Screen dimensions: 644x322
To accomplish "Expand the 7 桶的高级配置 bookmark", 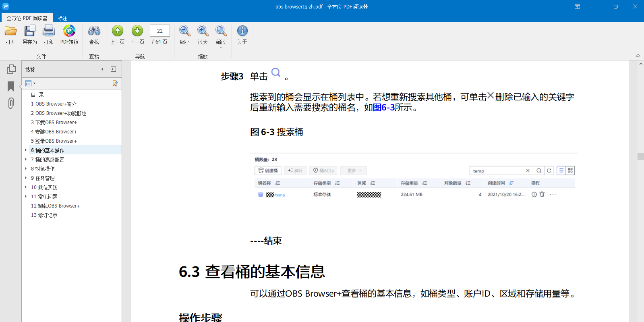I will [26, 160].
